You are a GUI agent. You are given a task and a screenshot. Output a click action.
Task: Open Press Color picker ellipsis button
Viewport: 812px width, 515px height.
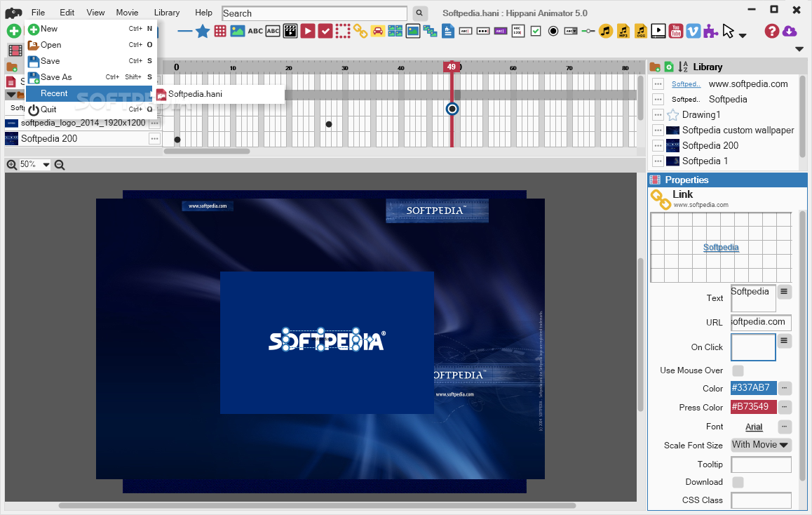coord(784,407)
